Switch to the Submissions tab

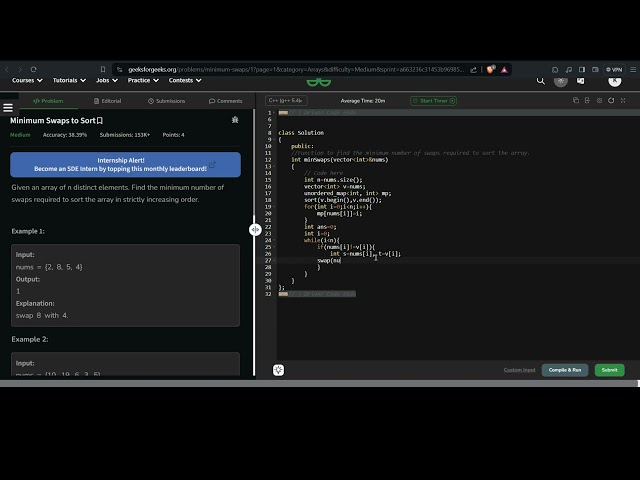tap(167, 101)
